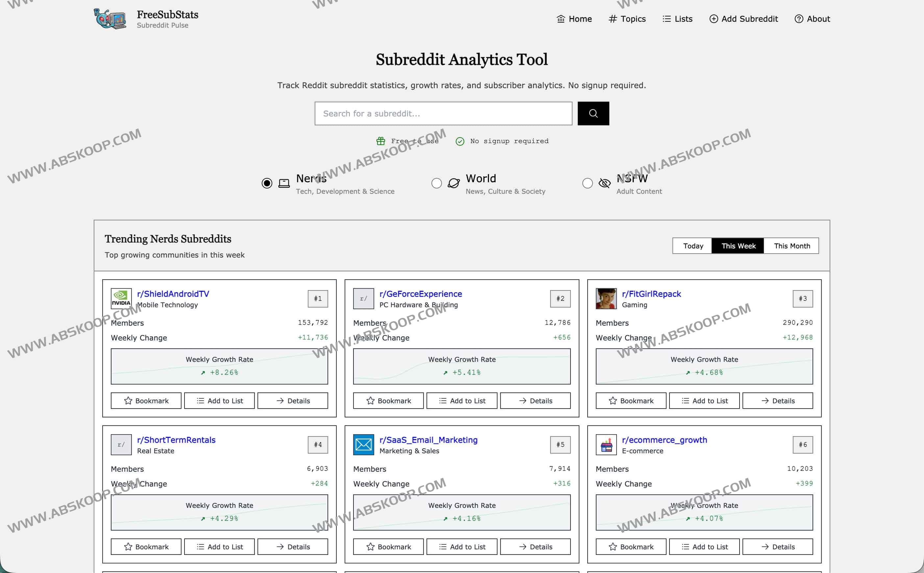
Task: Click the storefront icon for r/ecommerce_growth
Action: click(606, 444)
